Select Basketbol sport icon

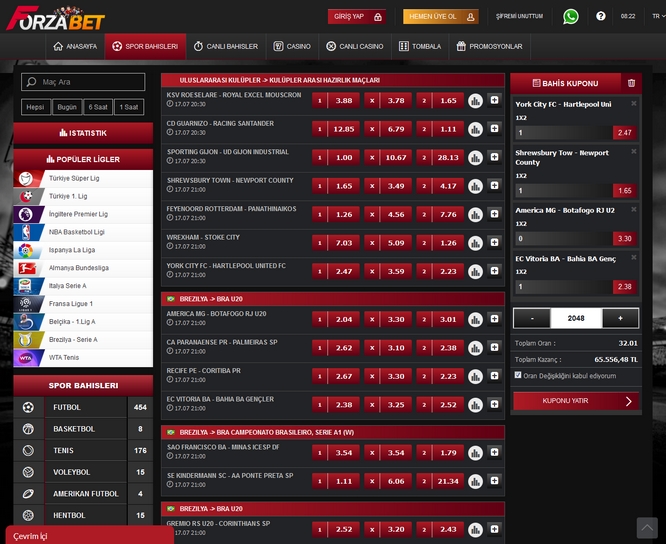click(28, 429)
